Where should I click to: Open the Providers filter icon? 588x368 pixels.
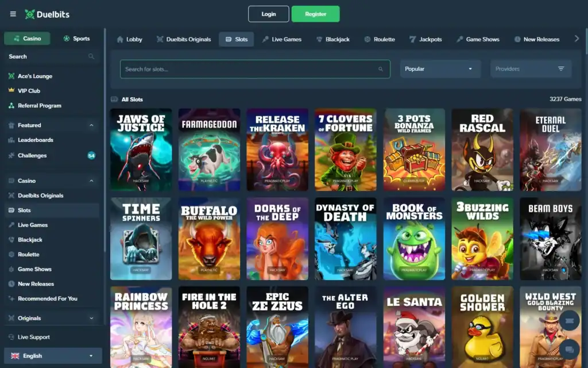pos(561,69)
